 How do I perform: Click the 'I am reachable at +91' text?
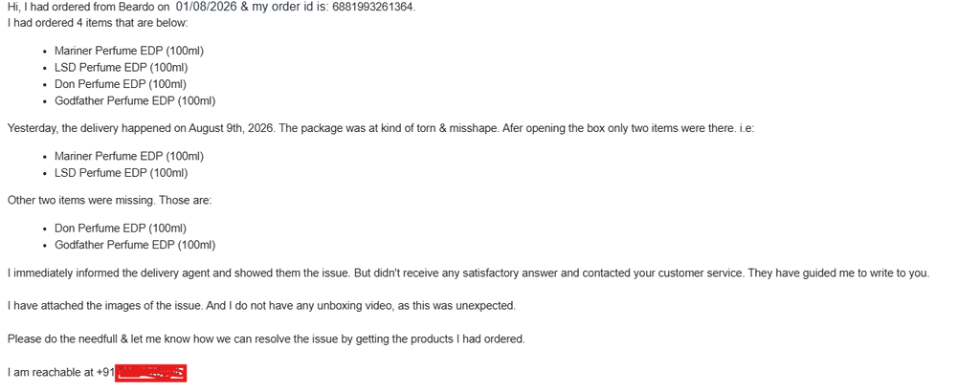(61, 373)
